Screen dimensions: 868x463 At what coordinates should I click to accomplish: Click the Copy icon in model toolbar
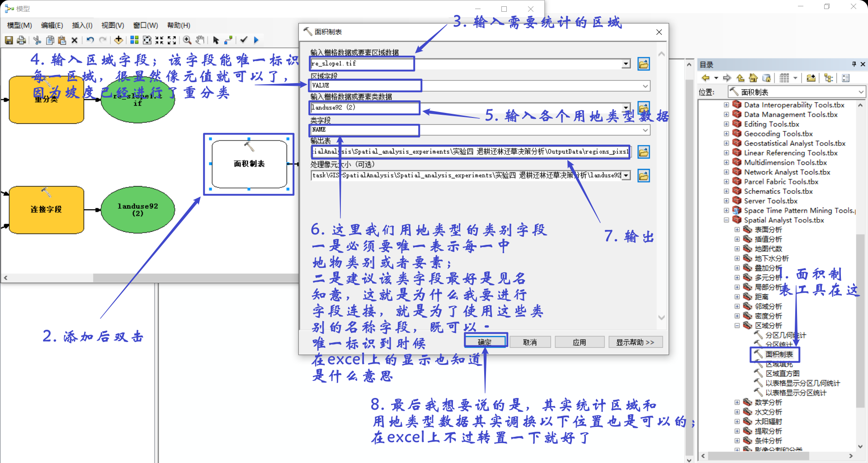tap(50, 40)
